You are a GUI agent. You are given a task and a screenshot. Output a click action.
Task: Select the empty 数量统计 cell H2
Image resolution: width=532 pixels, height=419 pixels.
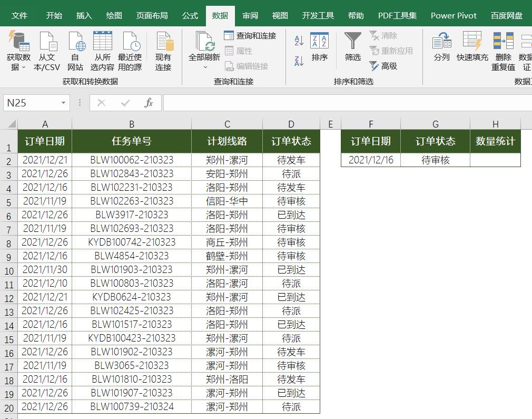click(x=495, y=160)
